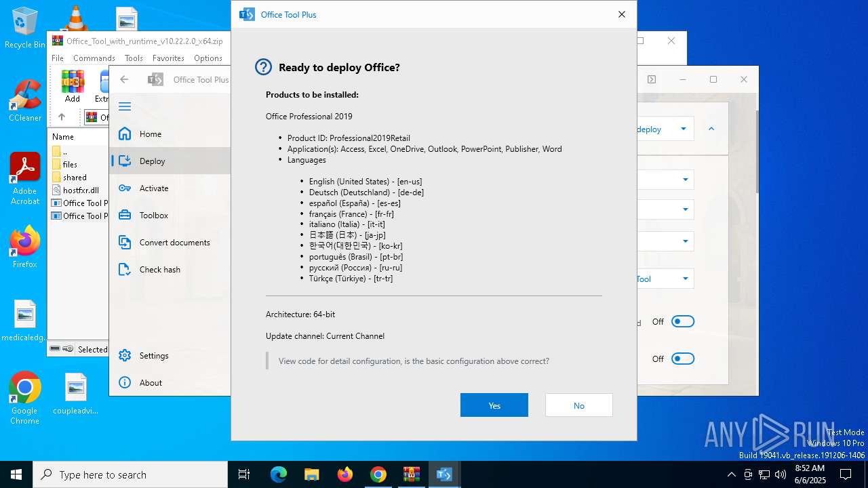Open the Recycle Bin desktop icon
The height and width of the screenshot is (488, 868).
(25, 28)
